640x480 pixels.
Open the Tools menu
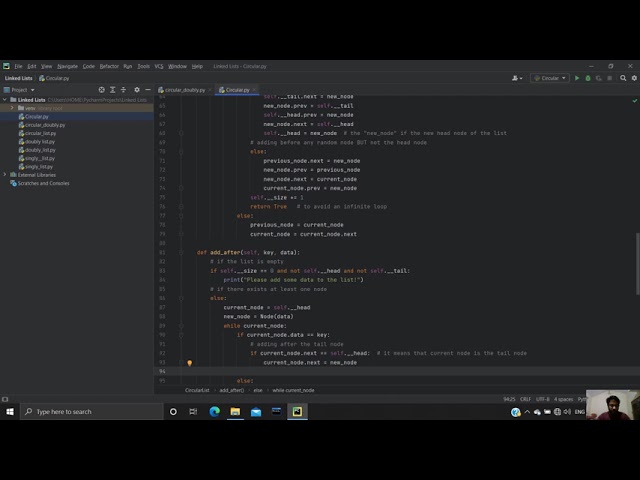(143, 66)
